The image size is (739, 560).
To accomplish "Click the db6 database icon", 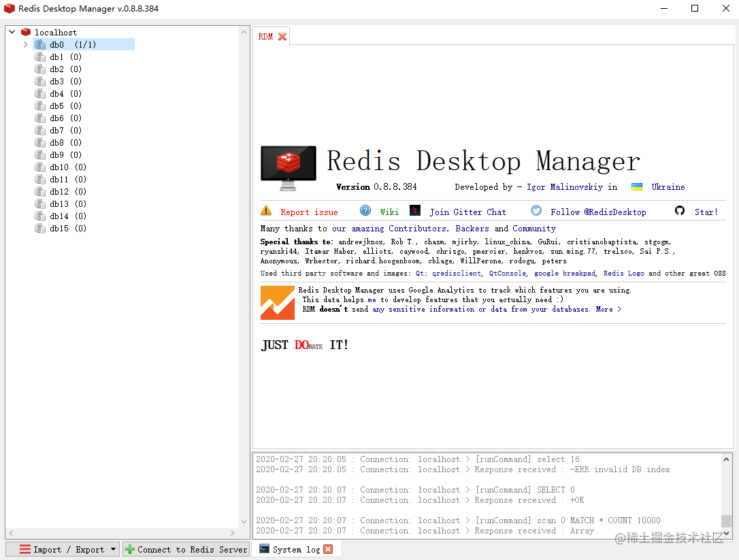I will [x=41, y=118].
